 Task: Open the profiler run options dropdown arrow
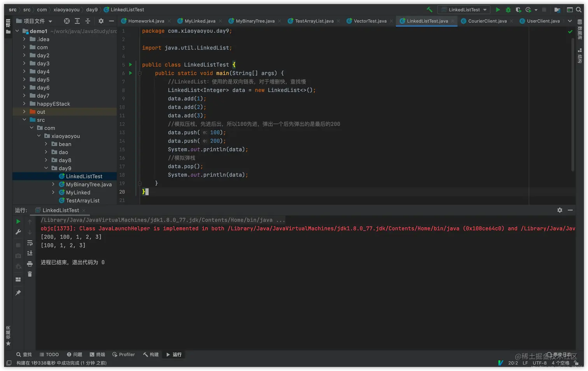(536, 10)
